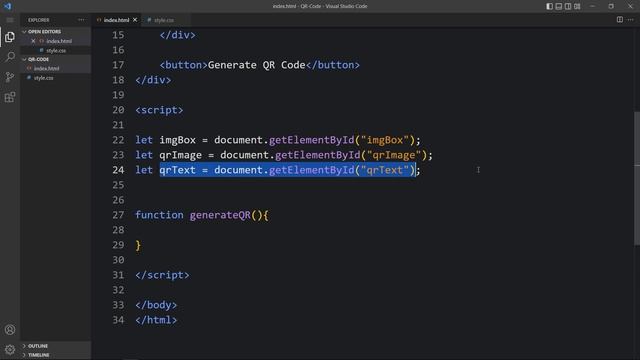
Task: Open the Search view in activity bar
Action: [10, 57]
